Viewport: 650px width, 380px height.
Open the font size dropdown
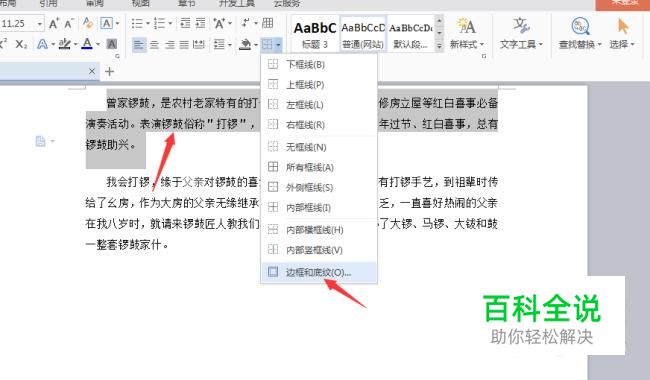tap(39, 24)
